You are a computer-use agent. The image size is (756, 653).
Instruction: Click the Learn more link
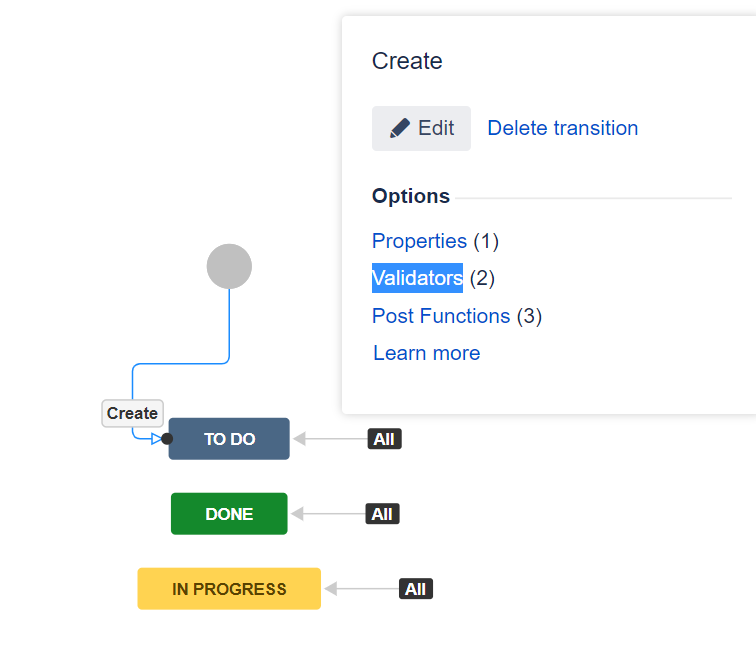pos(427,353)
